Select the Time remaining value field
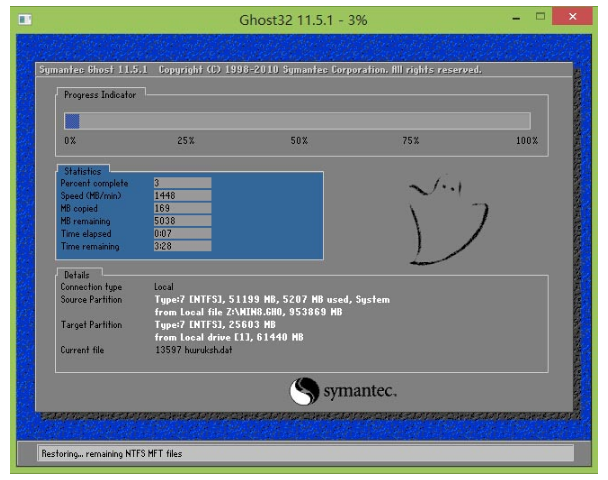 point(181,246)
